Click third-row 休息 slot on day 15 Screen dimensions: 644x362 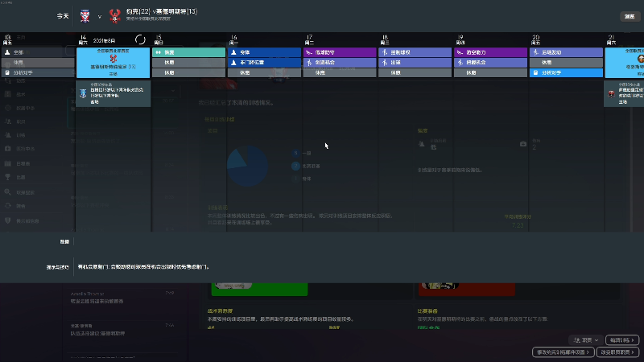click(x=189, y=72)
